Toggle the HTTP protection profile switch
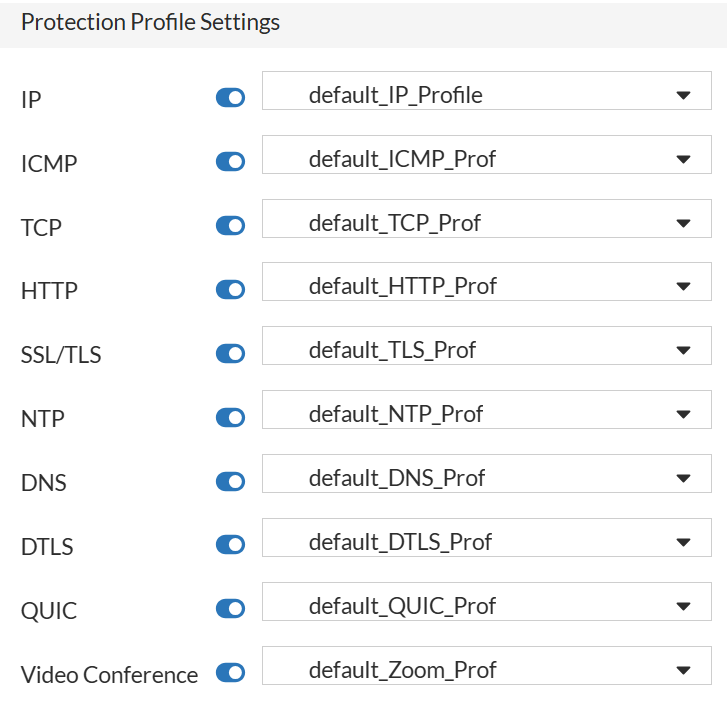The image size is (727, 708). [230, 290]
